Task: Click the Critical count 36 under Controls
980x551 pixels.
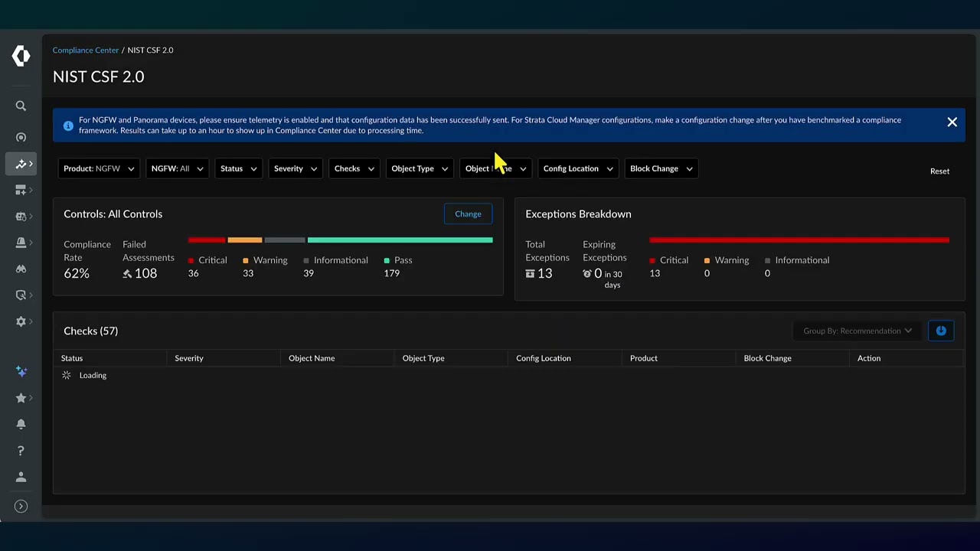Action: tap(193, 273)
